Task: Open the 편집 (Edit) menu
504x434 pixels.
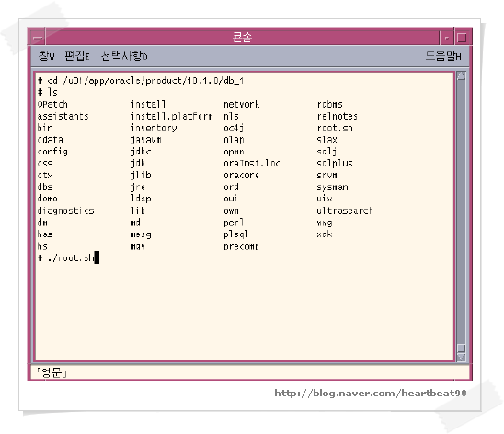Action: (x=77, y=56)
